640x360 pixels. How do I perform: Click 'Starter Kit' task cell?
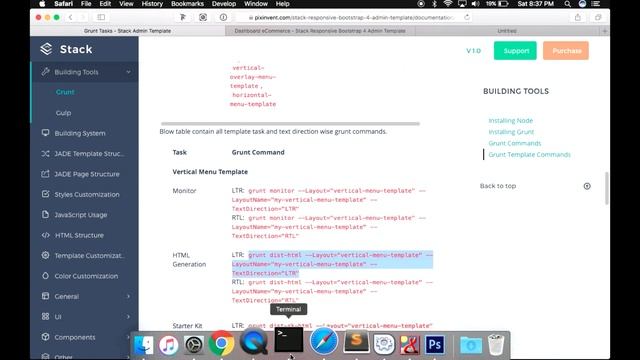[187, 326]
